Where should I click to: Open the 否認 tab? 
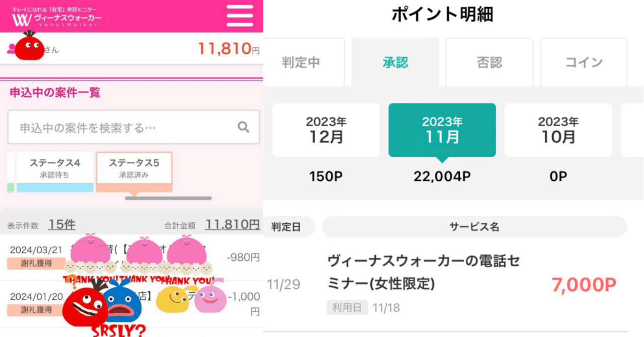[x=489, y=62]
